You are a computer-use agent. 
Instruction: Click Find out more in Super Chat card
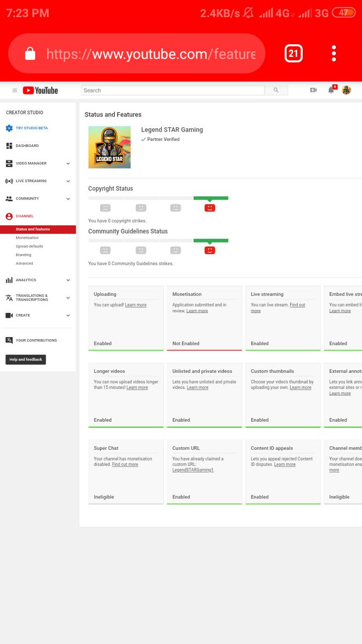coord(125,465)
